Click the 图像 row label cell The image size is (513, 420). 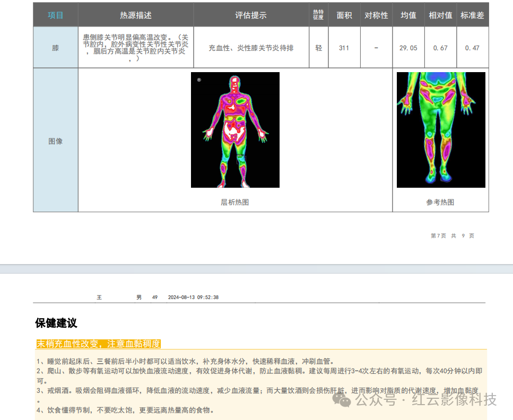(x=56, y=141)
